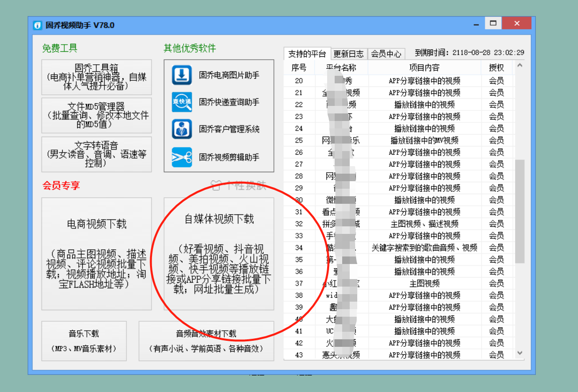This screenshot has width=578, height=392.
Task: Click 会员 cell in row 22
Action: tap(496, 105)
